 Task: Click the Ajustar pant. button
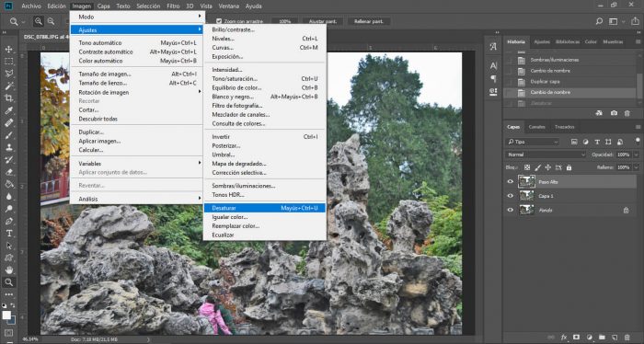pyautogui.click(x=322, y=21)
